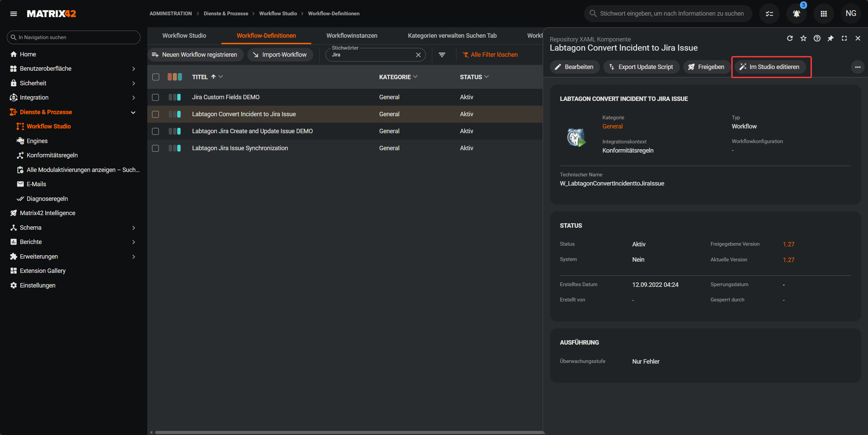Switch to the Workflowinstanzen tab
868x435 pixels.
(x=352, y=36)
